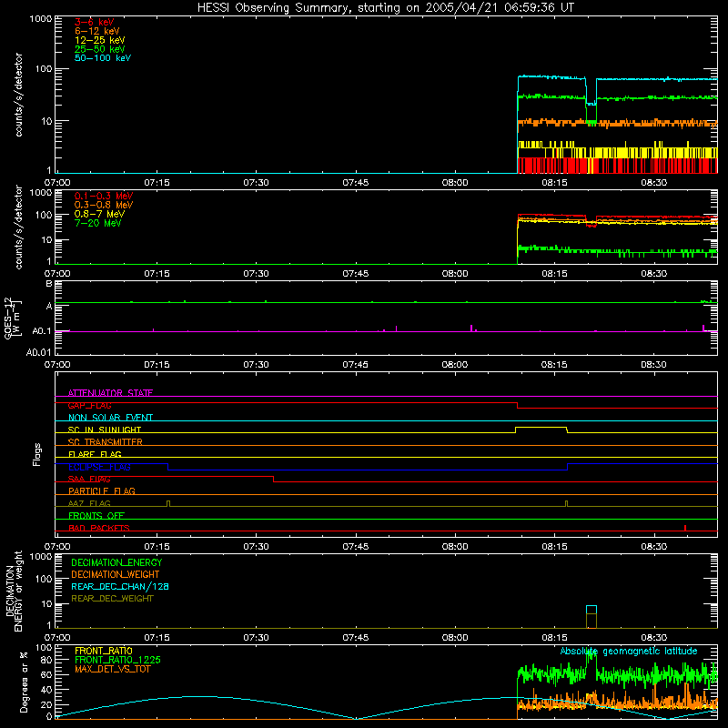This screenshot has height=728, width=728.
Task: Select the SAA_FLAG label
Action: pos(89,479)
